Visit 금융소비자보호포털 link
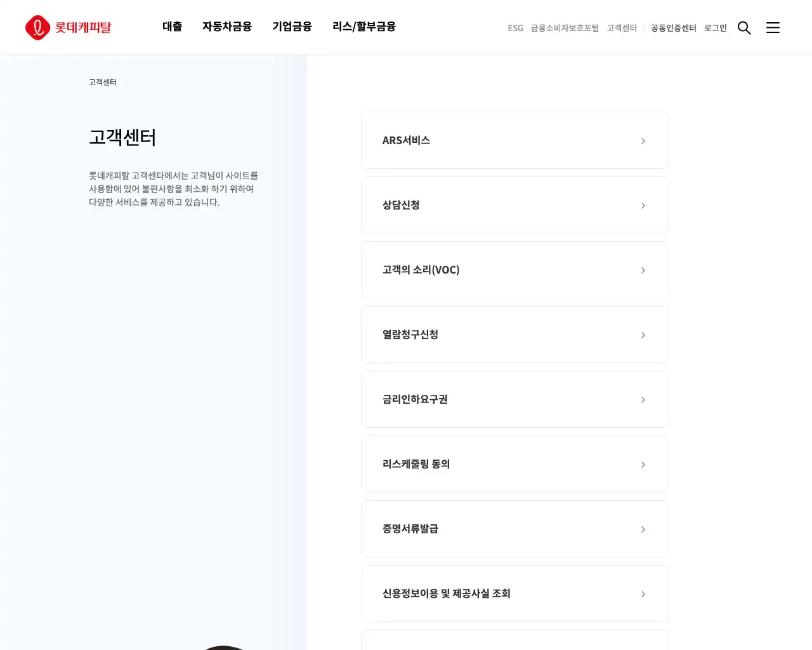This screenshot has height=650, width=812. click(565, 28)
